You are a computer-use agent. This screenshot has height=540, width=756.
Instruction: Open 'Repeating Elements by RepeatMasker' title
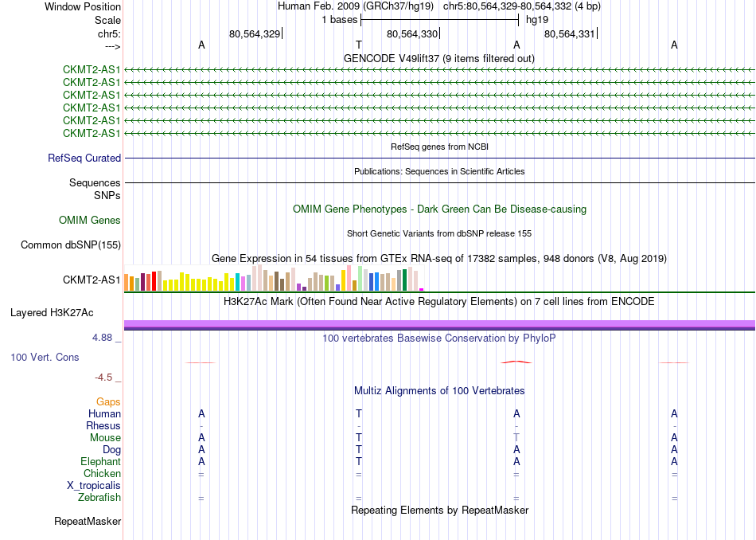440,511
